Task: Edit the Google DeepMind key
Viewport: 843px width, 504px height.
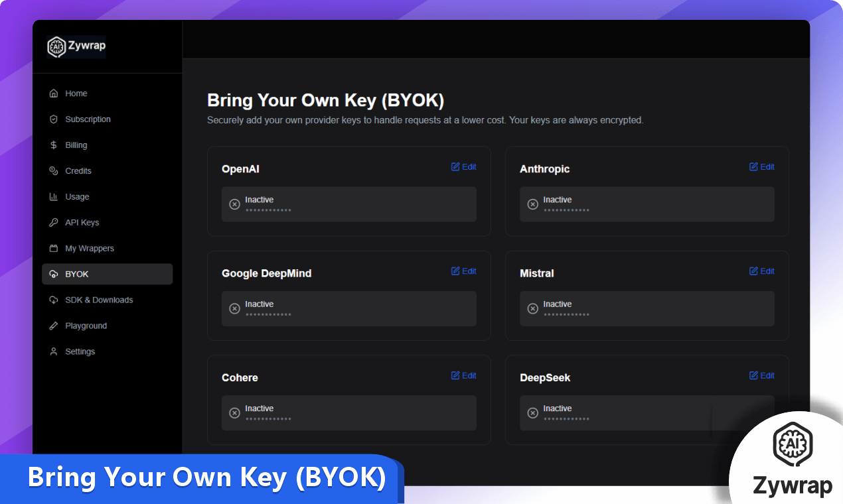Action: 463,271
